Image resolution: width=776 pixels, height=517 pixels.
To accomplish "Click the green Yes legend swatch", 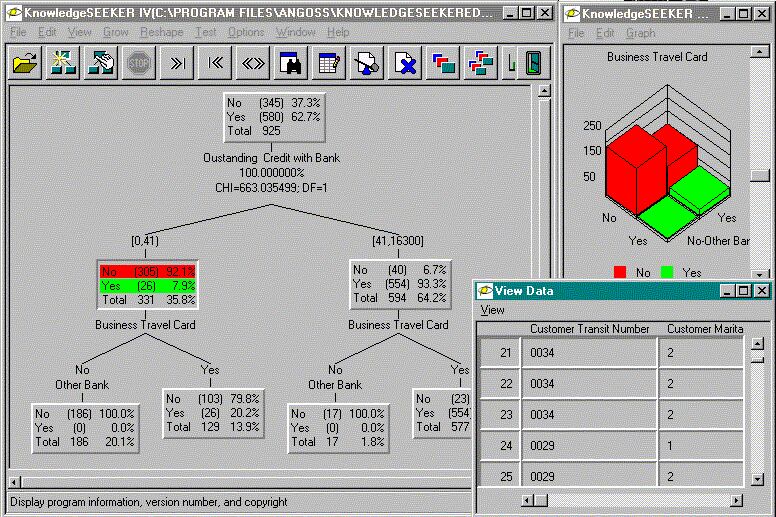I will pyautogui.click(x=667, y=272).
